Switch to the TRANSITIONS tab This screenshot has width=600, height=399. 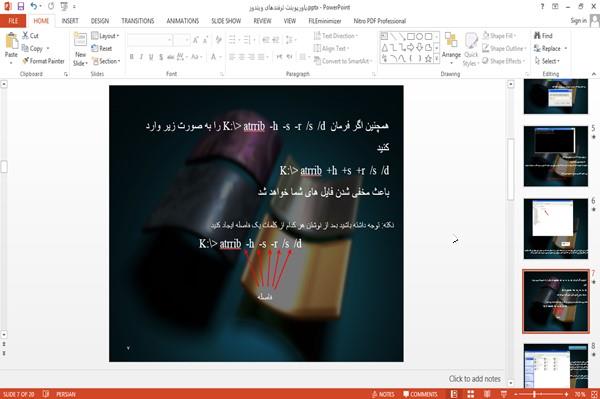coord(138,21)
